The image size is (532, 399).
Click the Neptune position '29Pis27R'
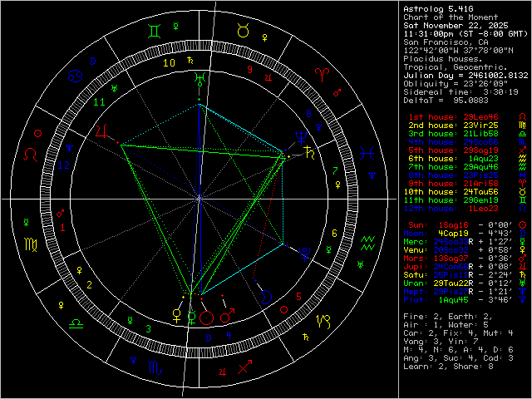pyautogui.click(x=453, y=292)
